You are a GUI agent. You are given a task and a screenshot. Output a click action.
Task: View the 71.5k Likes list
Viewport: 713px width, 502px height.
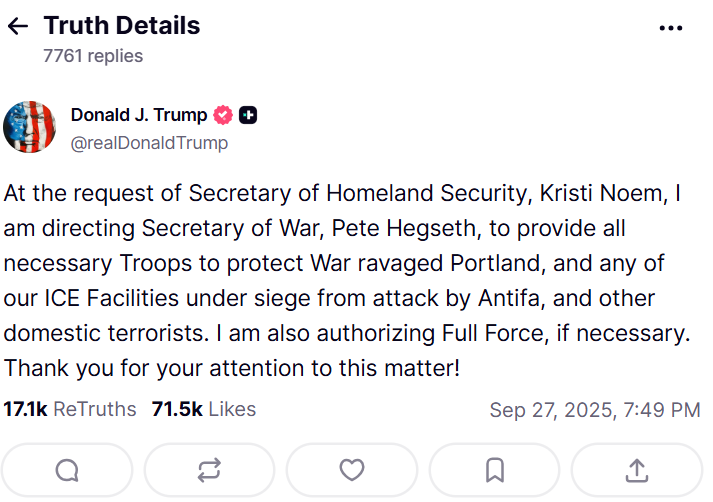203,409
